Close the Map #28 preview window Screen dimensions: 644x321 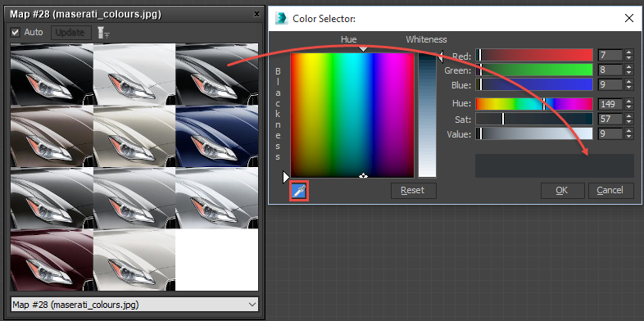pyautogui.click(x=256, y=15)
